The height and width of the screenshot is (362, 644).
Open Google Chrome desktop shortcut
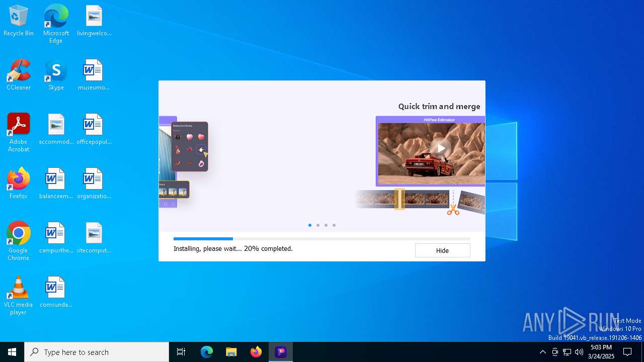[x=19, y=241]
